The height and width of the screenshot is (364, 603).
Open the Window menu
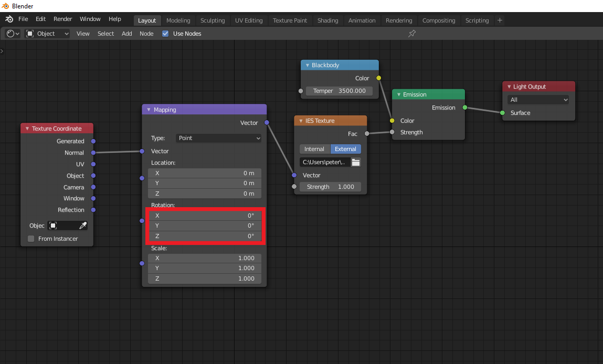90,19
